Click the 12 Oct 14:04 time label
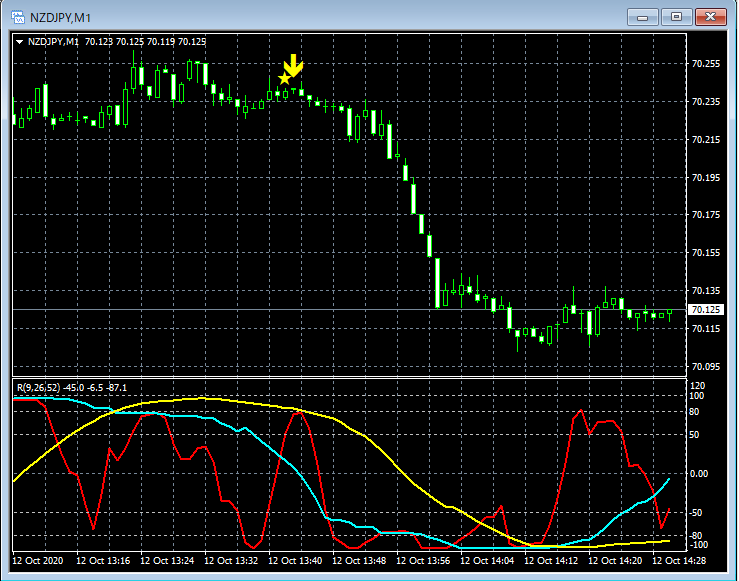The width and height of the screenshot is (739, 581). click(487, 561)
